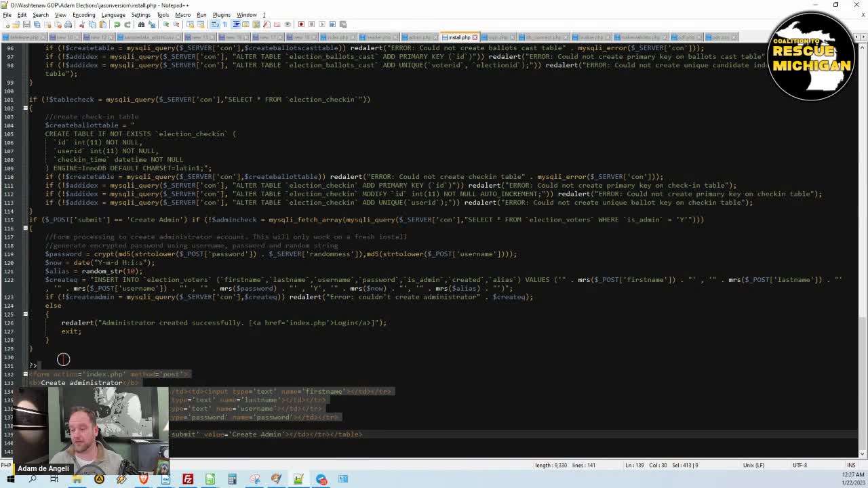This screenshot has height=488, width=868.
Task: Open the Plugins menu
Action: [x=221, y=15]
